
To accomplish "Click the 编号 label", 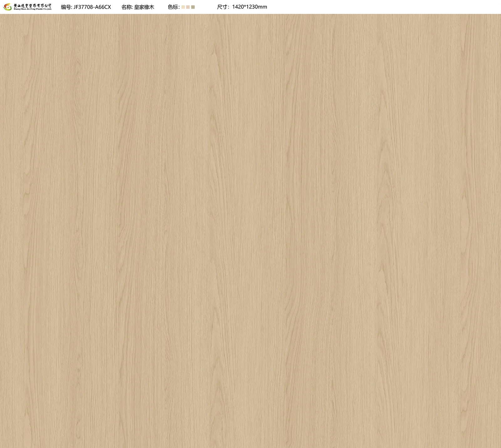I will (x=66, y=7).
